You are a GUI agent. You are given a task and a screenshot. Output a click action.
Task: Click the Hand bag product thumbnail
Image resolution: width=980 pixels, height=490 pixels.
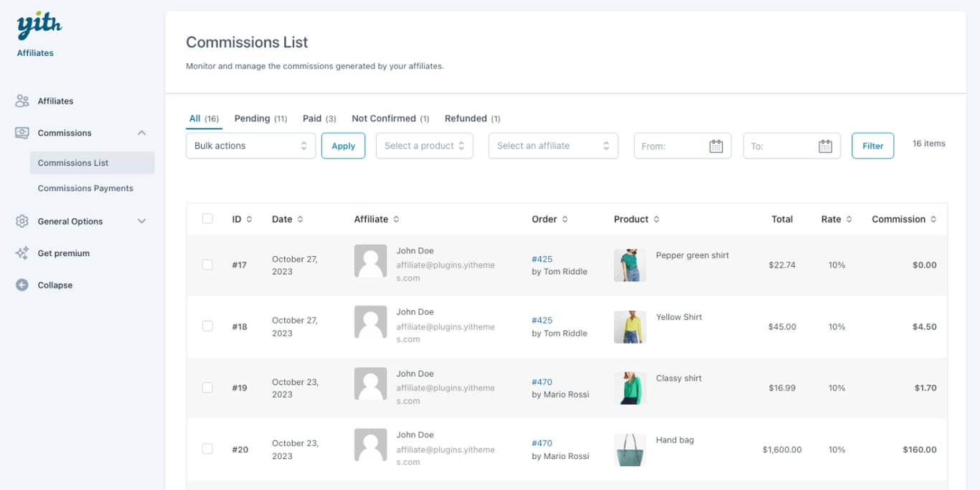click(629, 449)
